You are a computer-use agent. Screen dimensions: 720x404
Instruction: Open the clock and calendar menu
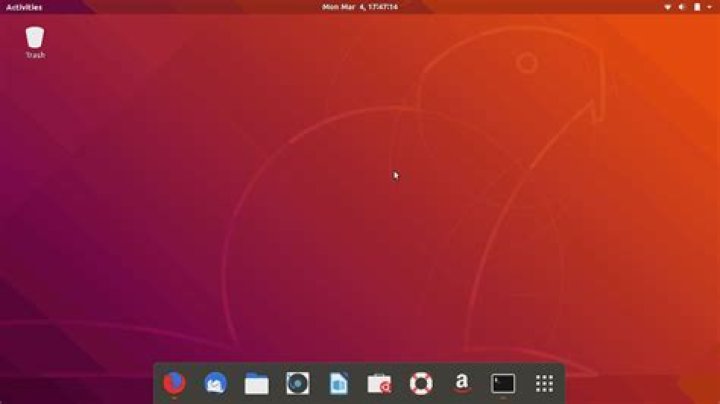pyautogui.click(x=360, y=7)
